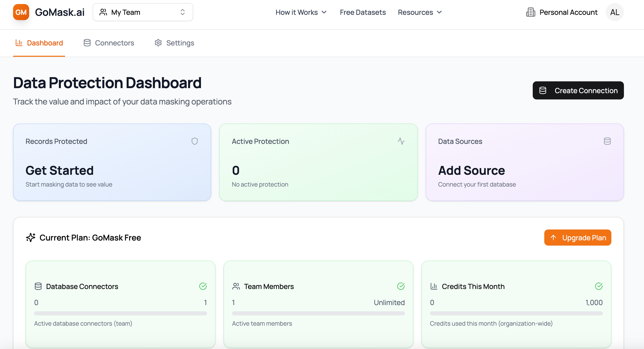Click the green check on Credits This Month

(x=599, y=286)
